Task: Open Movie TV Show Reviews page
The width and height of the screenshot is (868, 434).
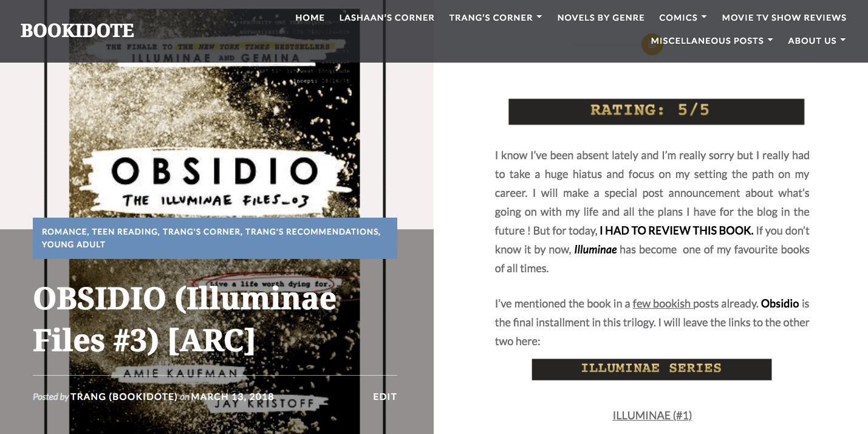Action: (784, 18)
